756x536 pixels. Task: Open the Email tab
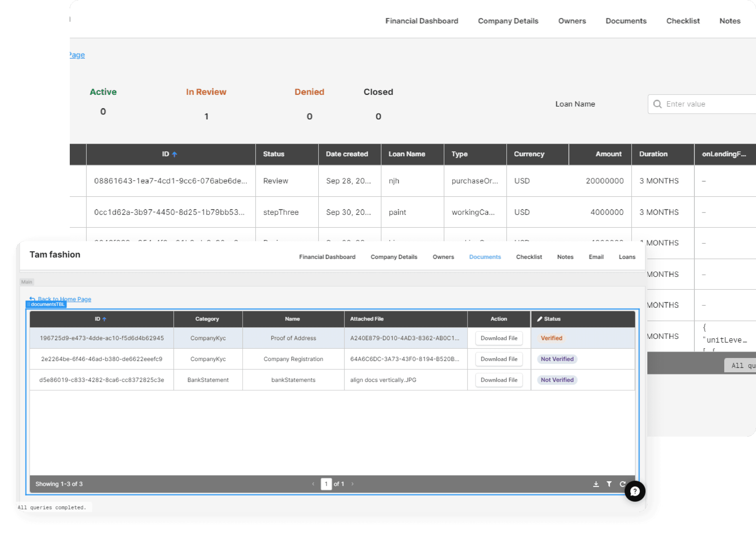[x=596, y=257]
